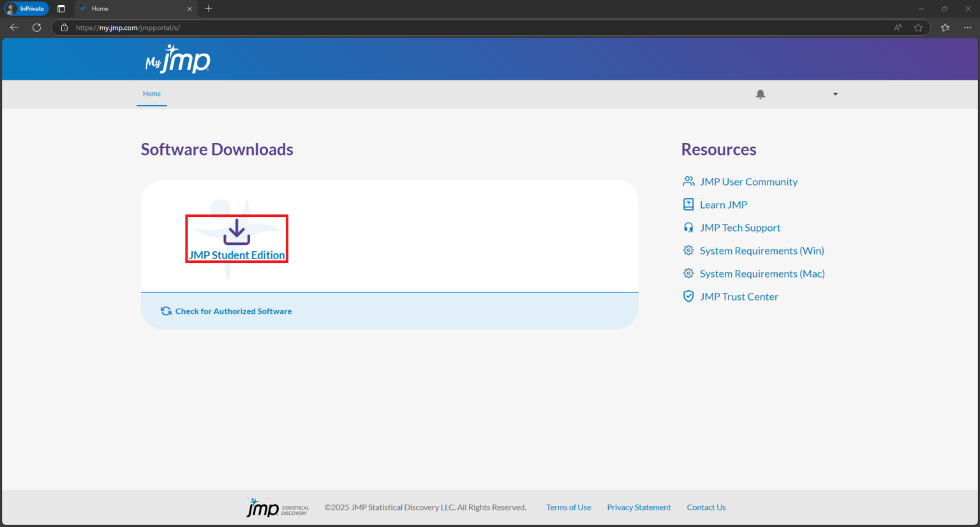
Task: Open the Privacy Statement link
Action: (639, 507)
